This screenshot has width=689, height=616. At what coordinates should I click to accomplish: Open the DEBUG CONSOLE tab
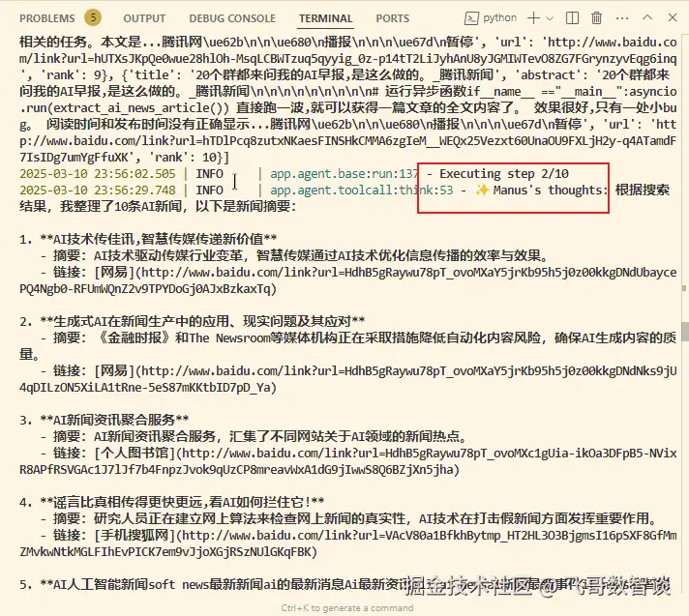click(x=232, y=18)
